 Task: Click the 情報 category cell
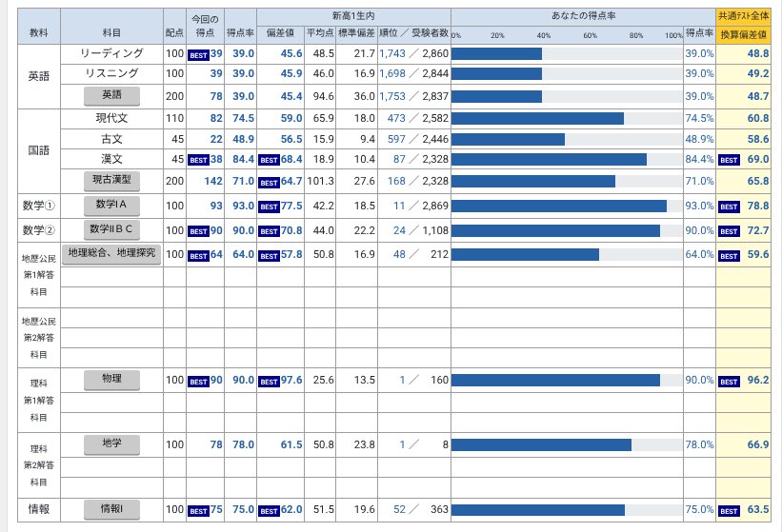pyautogui.click(x=39, y=509)
